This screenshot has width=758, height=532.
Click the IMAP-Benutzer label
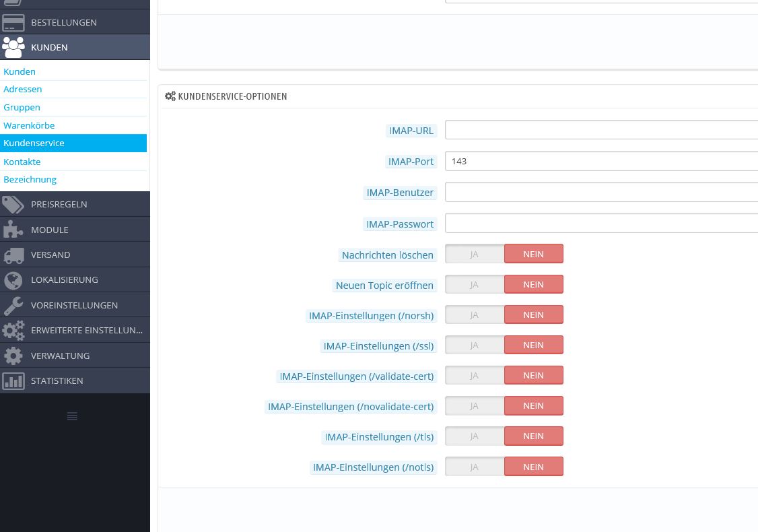[400, 193]
